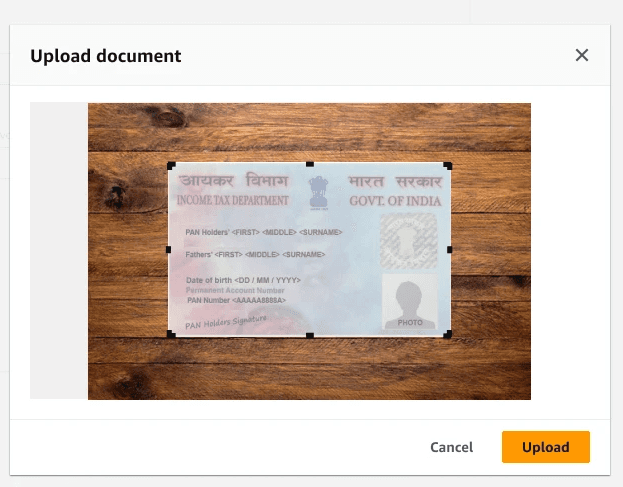Click the hologram seal on the card
The height and width of the screenshot is (487, 623).
409,241
